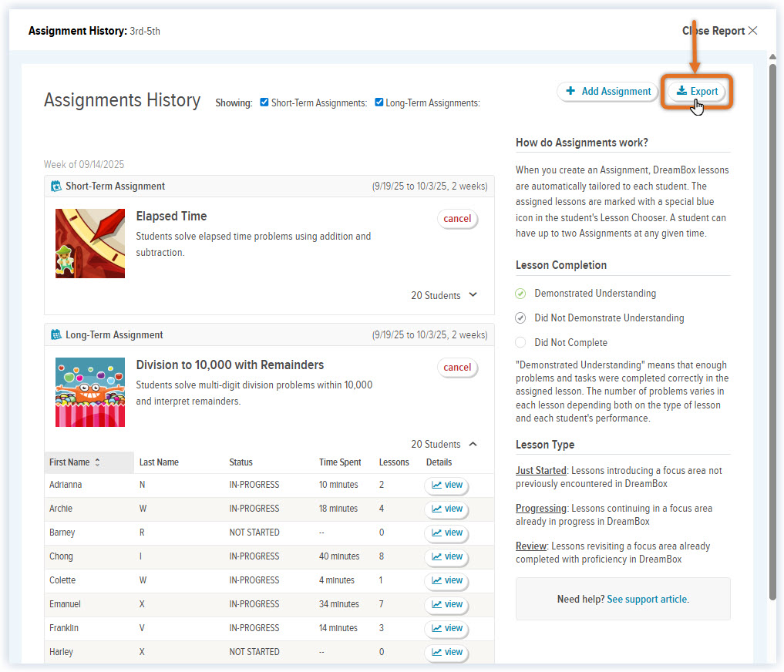This screenshot has height=672, width=784.
Task: Click Did Not Demonstrate Understanding gray check icon
Action: point(520,318)
